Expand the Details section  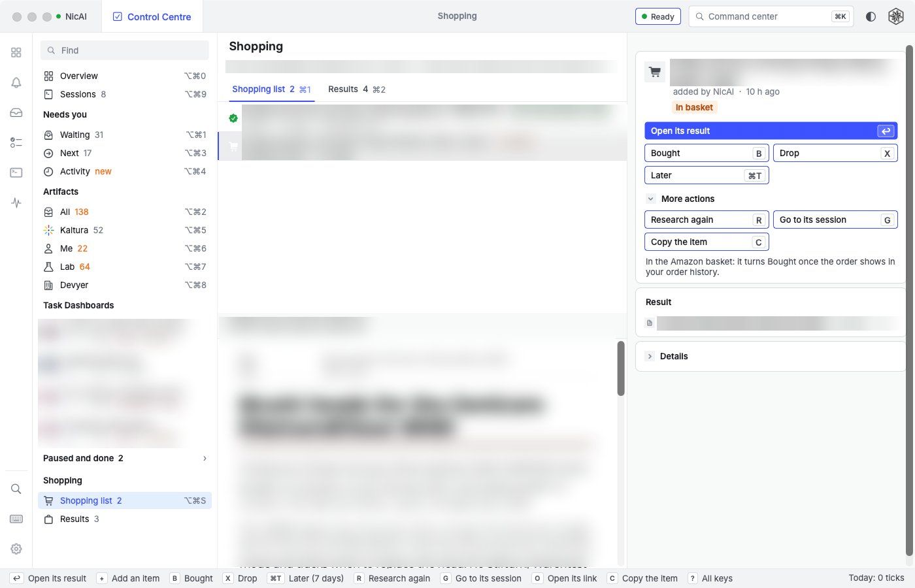point(650,356)
